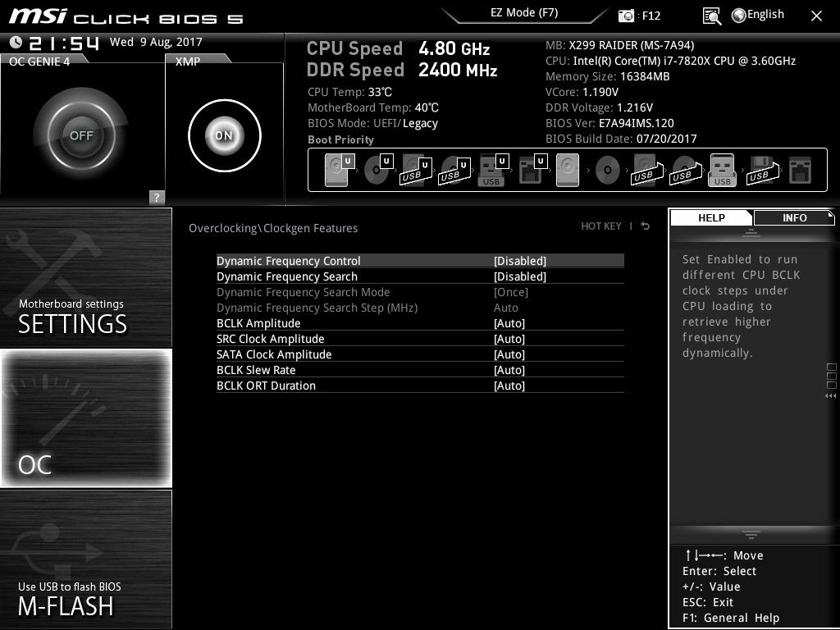Image resolution: width=840 pixels, height=630 pixels.
Task: Click Search Step (MHz) Auto value
Action: pos(505,308)
